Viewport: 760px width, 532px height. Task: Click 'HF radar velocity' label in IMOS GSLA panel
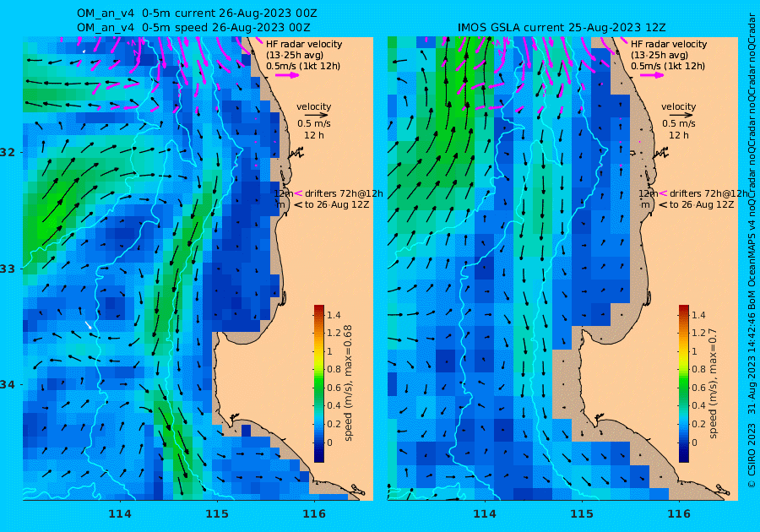click(x=669, y=44)
